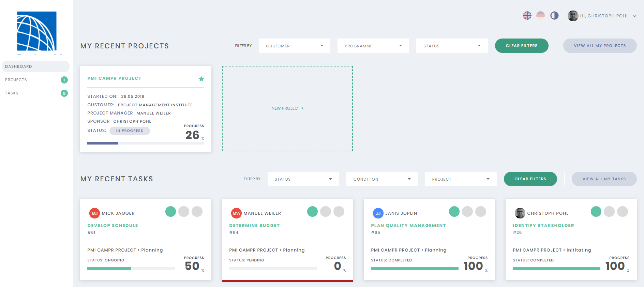Open the Identify Stakeholder task link
644x287 pixels.
pos(543,226)
